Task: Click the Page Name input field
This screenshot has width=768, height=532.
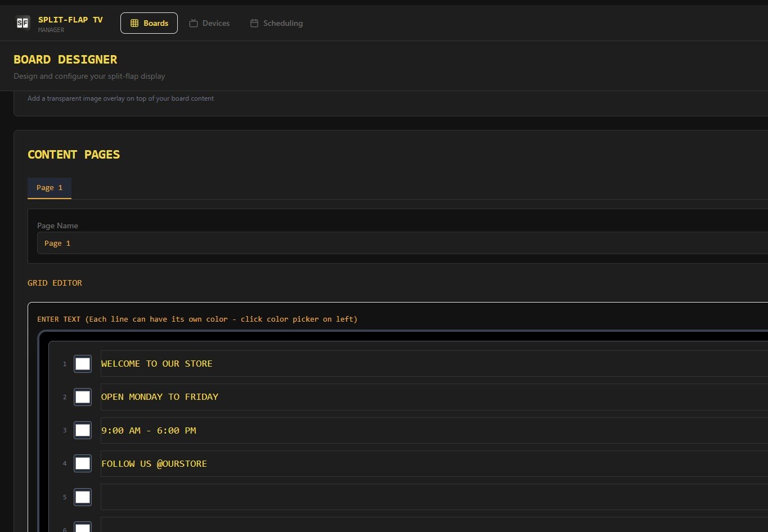Action: pos(394,244)
